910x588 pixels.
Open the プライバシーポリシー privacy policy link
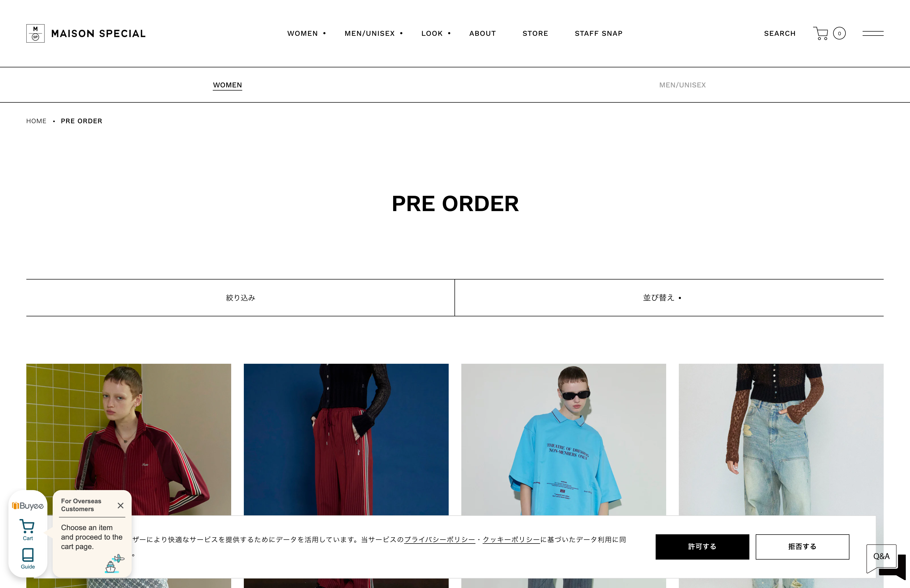point(439,539)
